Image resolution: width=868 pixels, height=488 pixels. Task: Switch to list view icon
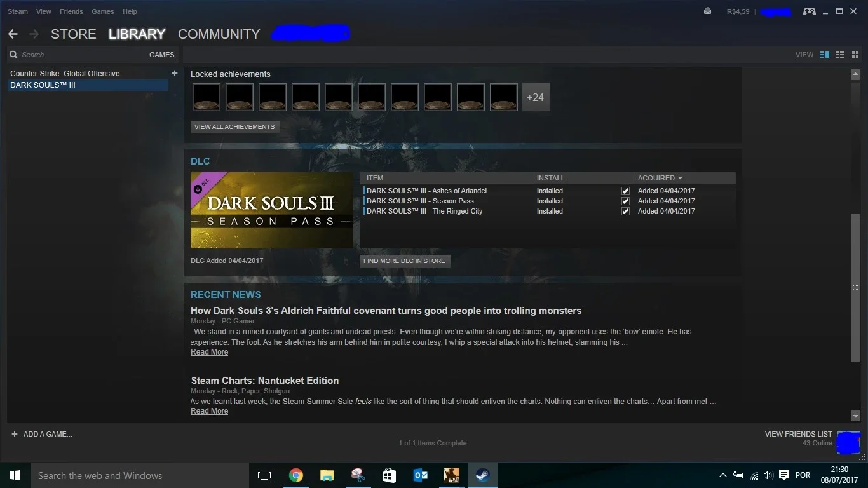click(840, 55)
